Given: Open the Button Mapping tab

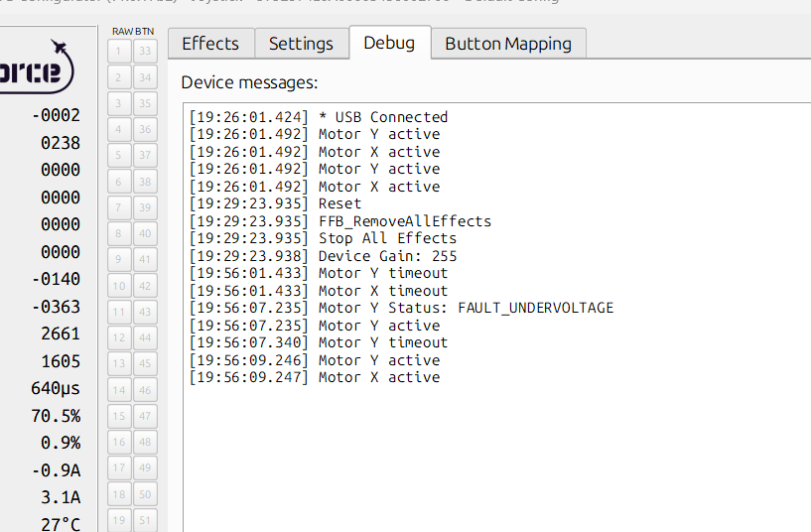Looking at the screenshot, I should click(508, 44).
